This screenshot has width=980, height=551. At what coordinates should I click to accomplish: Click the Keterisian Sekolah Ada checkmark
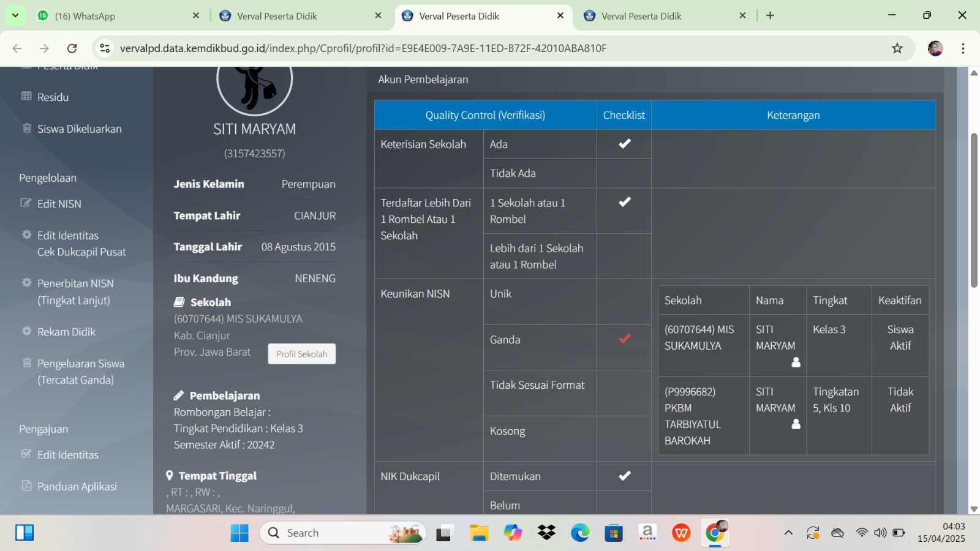click(x=624, y=144)
